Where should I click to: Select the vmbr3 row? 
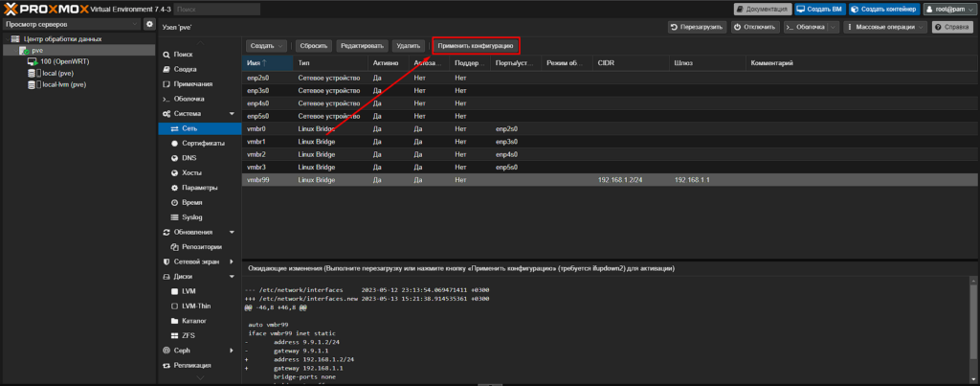tap(608, 167)
